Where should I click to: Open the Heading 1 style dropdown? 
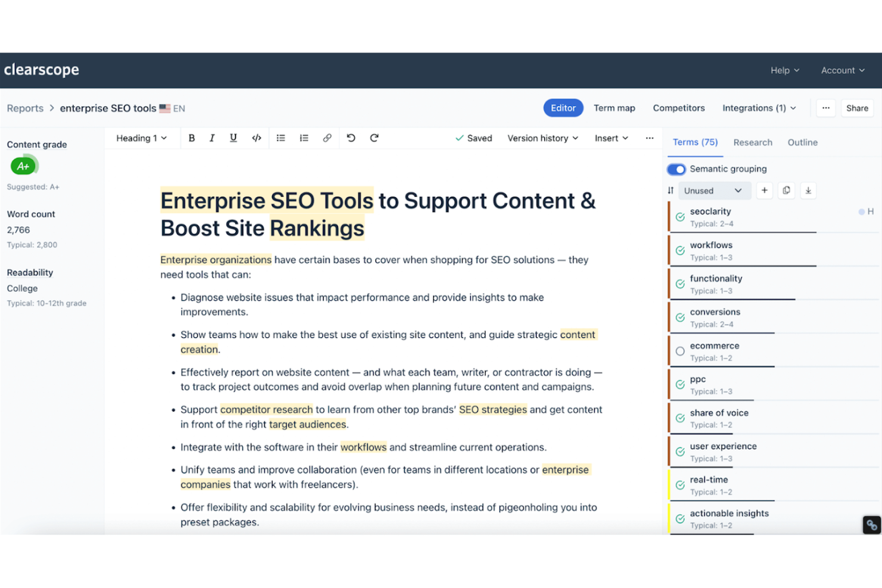click(x=141, y=138)
